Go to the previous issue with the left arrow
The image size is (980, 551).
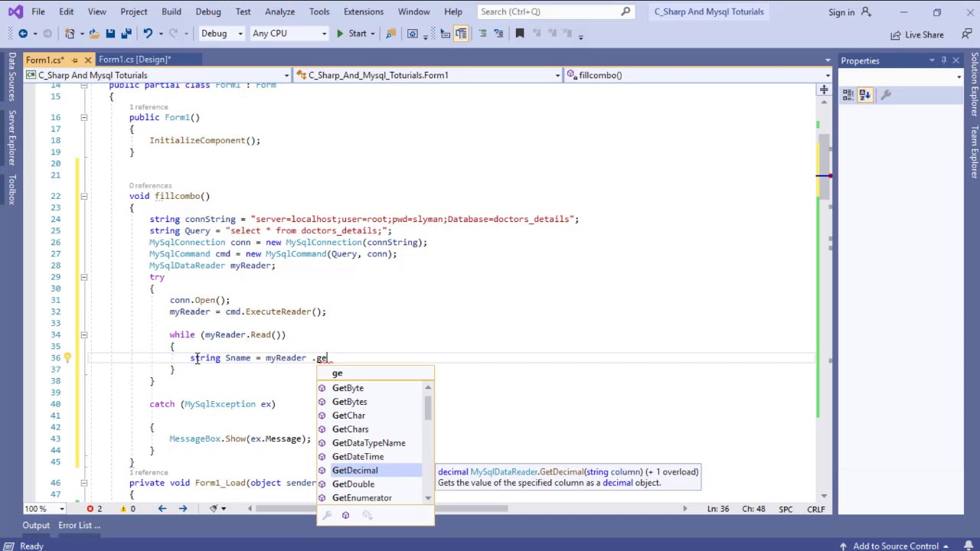(162, 509)
